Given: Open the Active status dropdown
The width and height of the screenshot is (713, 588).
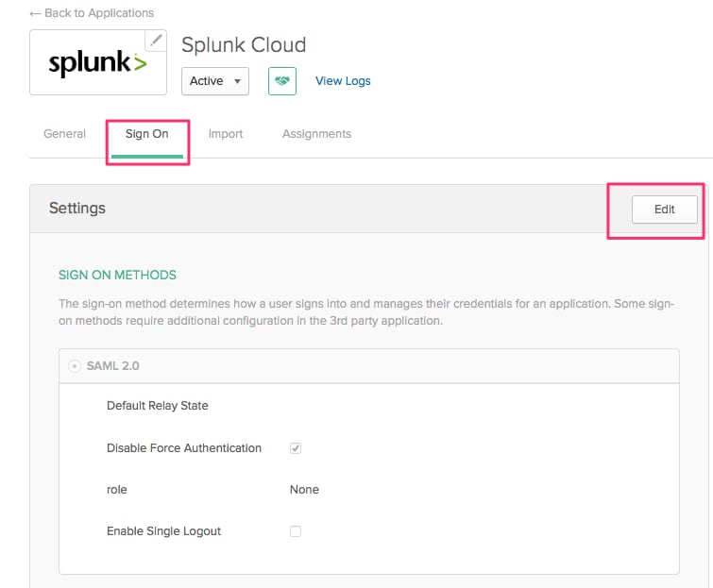Looking at the screenshot, I should pos(215,81).
